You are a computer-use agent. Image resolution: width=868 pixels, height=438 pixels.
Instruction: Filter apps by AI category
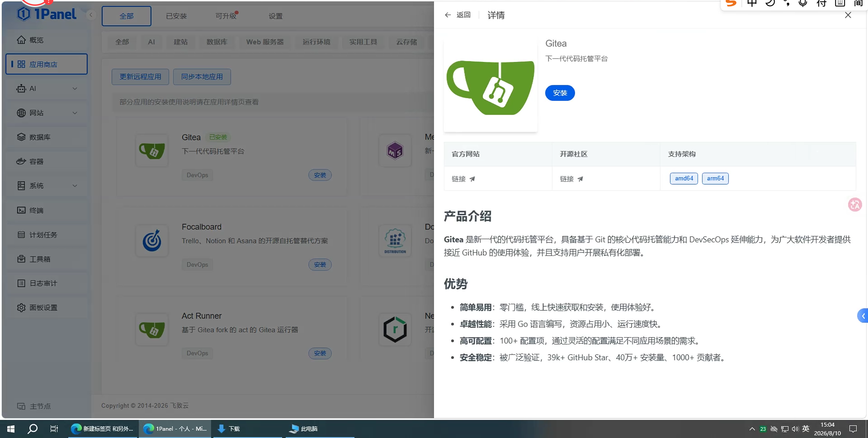[151, 42]
